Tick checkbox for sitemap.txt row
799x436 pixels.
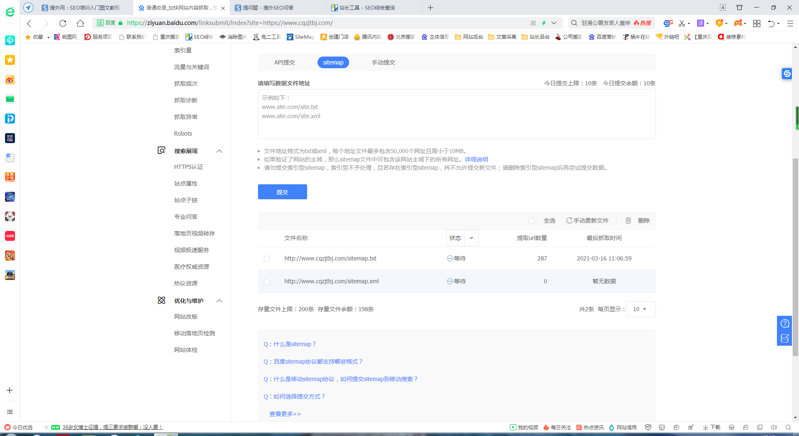(x=267, y=259)
